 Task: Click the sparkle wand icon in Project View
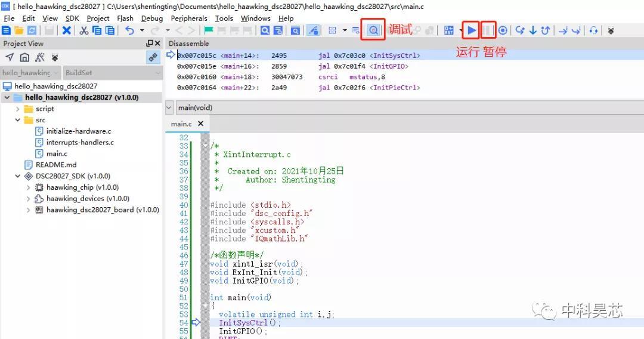coord(40,57)
